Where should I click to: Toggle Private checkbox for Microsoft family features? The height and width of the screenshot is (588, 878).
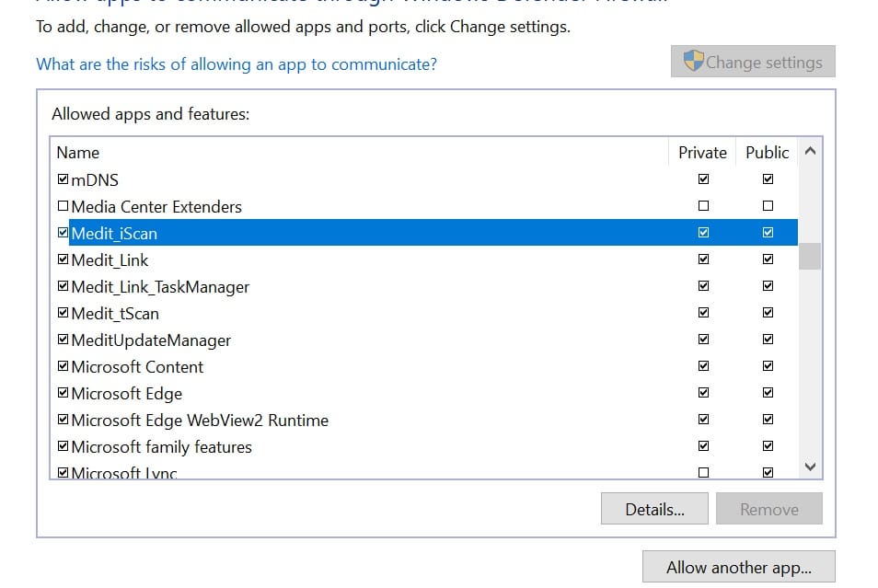[x=703, y=446]
